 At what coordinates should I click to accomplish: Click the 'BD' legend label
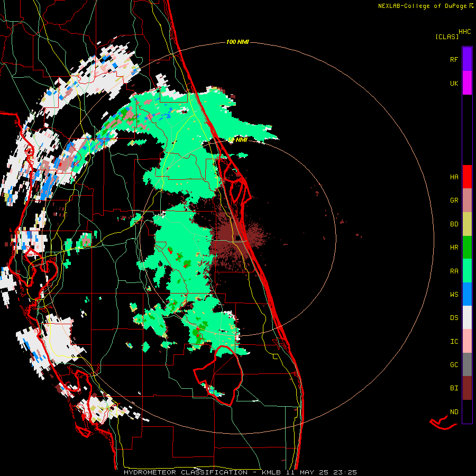pyautogui.click(x=454, y=224)
